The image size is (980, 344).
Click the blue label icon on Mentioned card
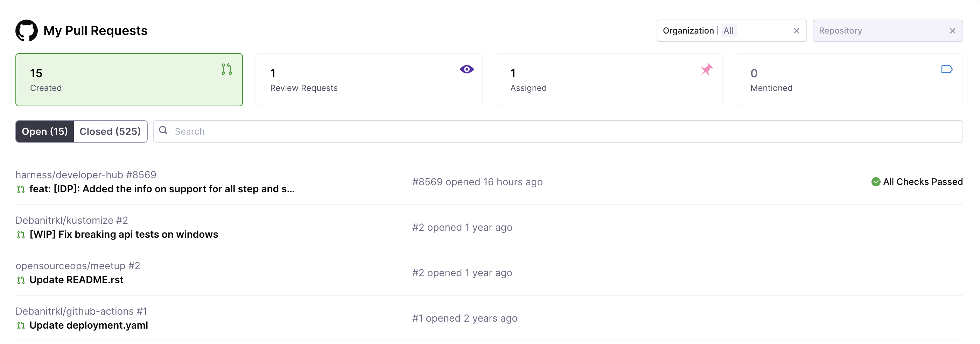pyautogui.click(x=946, y=69)
